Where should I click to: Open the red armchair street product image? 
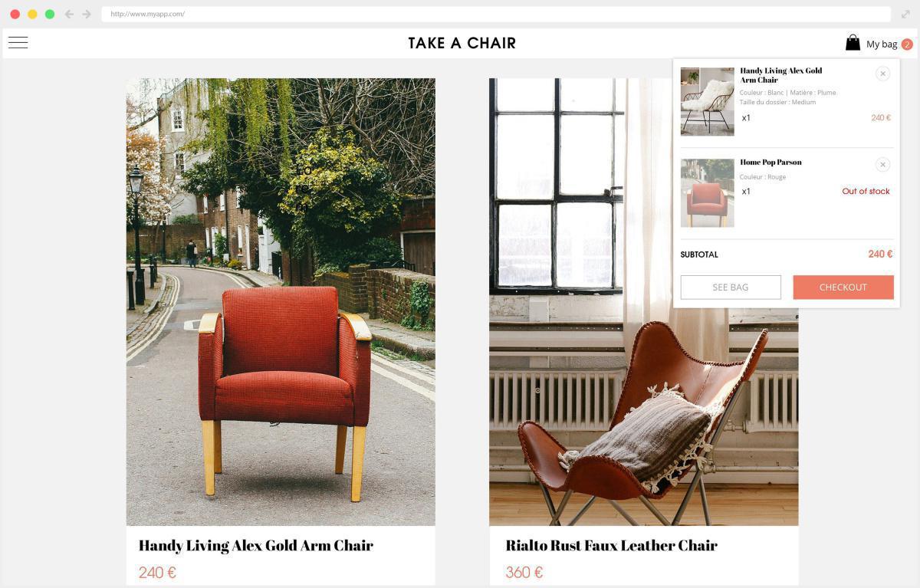(x=281, y=301)
